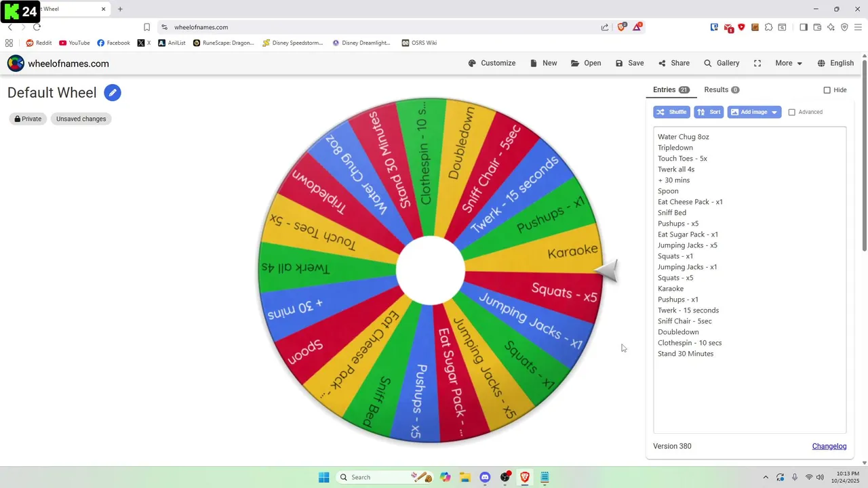Click the wheelofnames.com logo icon
Viewport: 868px width, 488px height.
pyautogui.click(x=16, y=63)
